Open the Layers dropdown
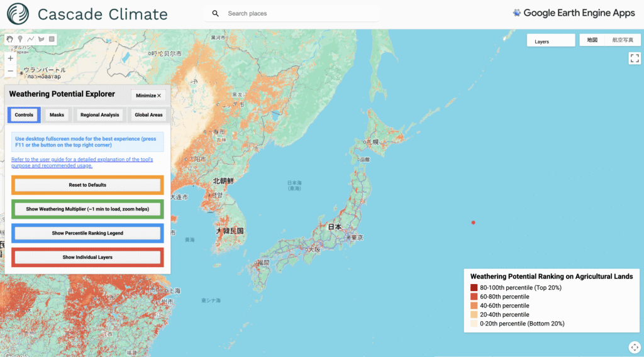The height and width of the screenshot is (357, 644). [x=551, y=41]
